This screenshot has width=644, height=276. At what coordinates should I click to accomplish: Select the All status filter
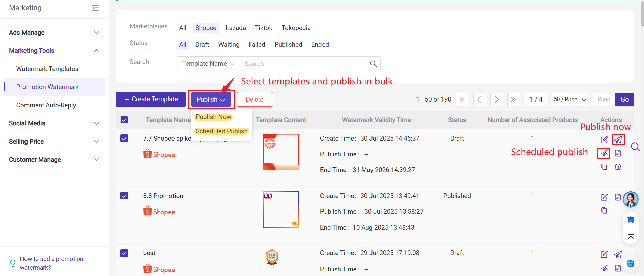(183, 45)
